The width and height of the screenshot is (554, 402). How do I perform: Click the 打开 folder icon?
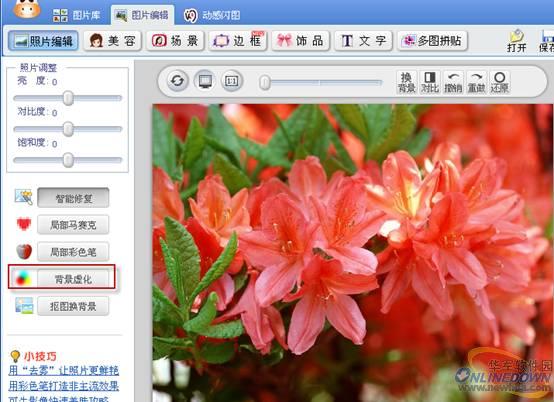pyautogui.click(x=517, y=41)
